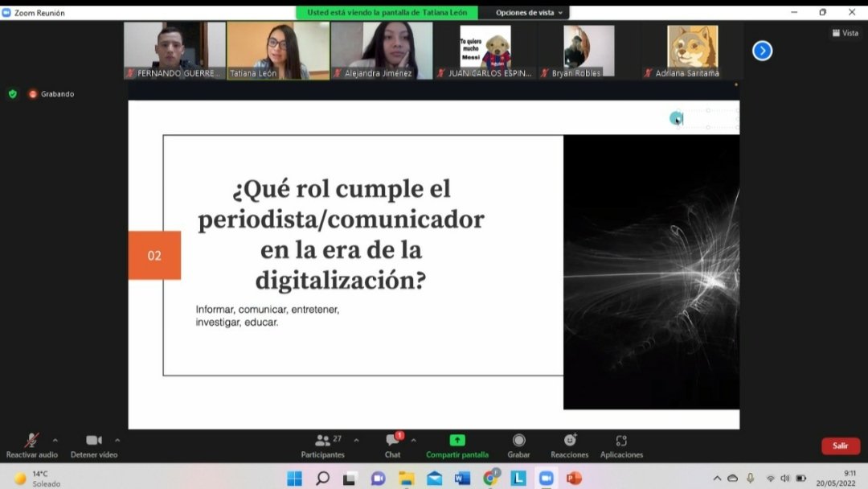
Task: Open Opciones de vista dropdown
Action: tap(529, 12)
